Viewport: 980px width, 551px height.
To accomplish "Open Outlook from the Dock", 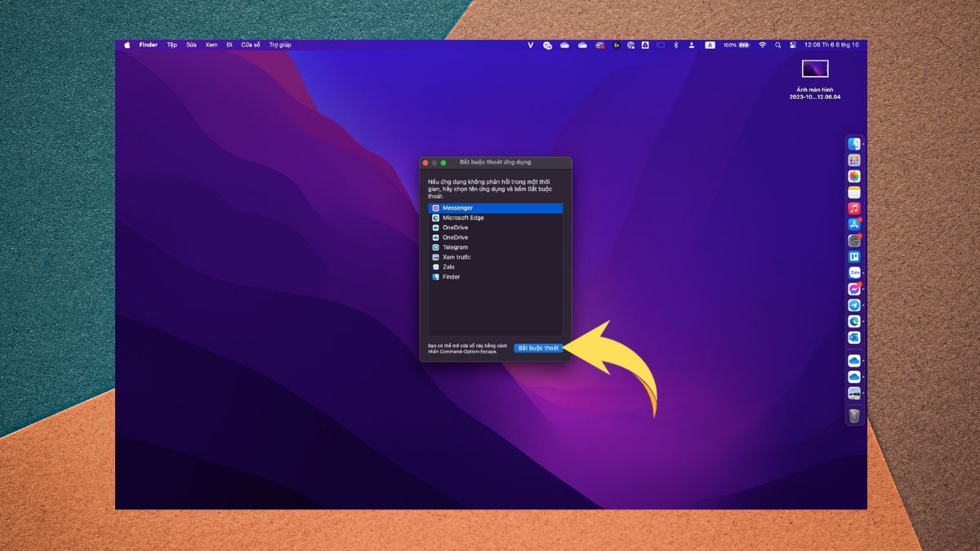I will [x=854, y=337].
